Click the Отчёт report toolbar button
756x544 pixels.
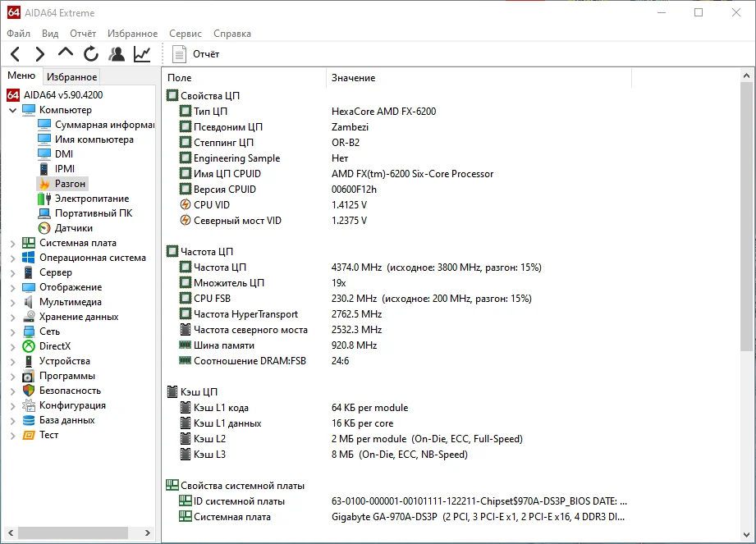click(195, 54)
